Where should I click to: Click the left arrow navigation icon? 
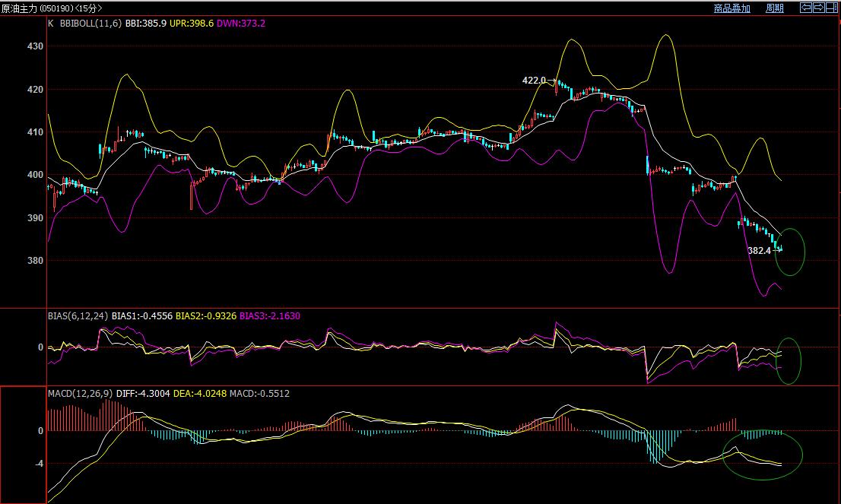806,8
